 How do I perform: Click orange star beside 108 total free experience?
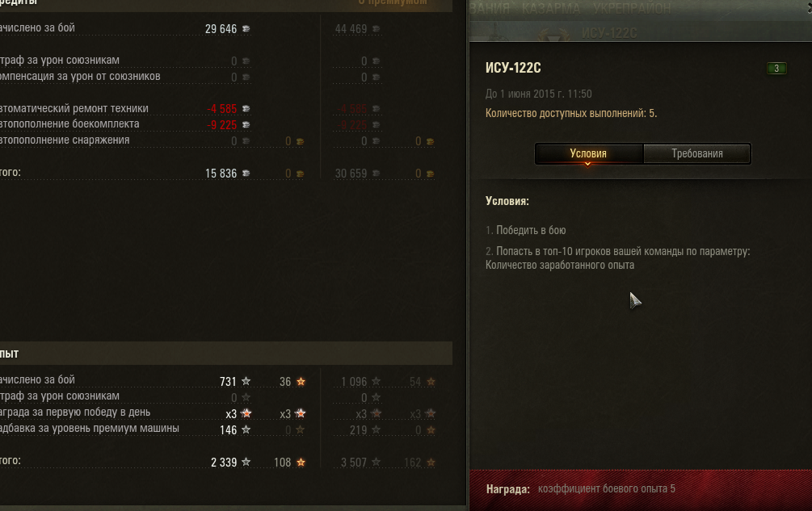[301, 463]
